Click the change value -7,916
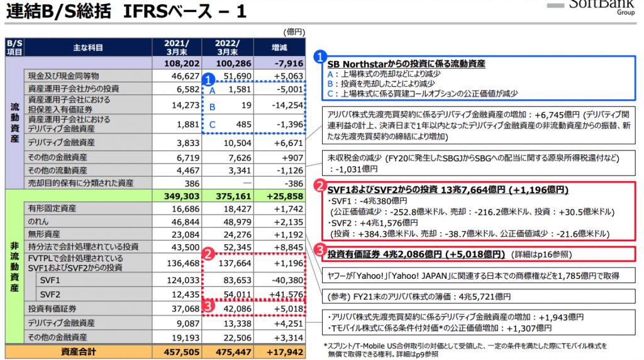The height and width of the screenshot is (360, 644). [x=289, y=64]
